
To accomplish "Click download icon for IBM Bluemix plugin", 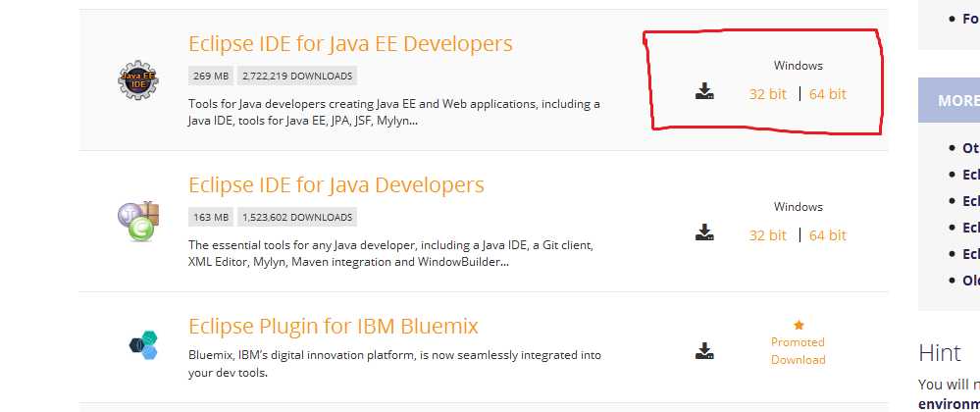I will [704, 351].
